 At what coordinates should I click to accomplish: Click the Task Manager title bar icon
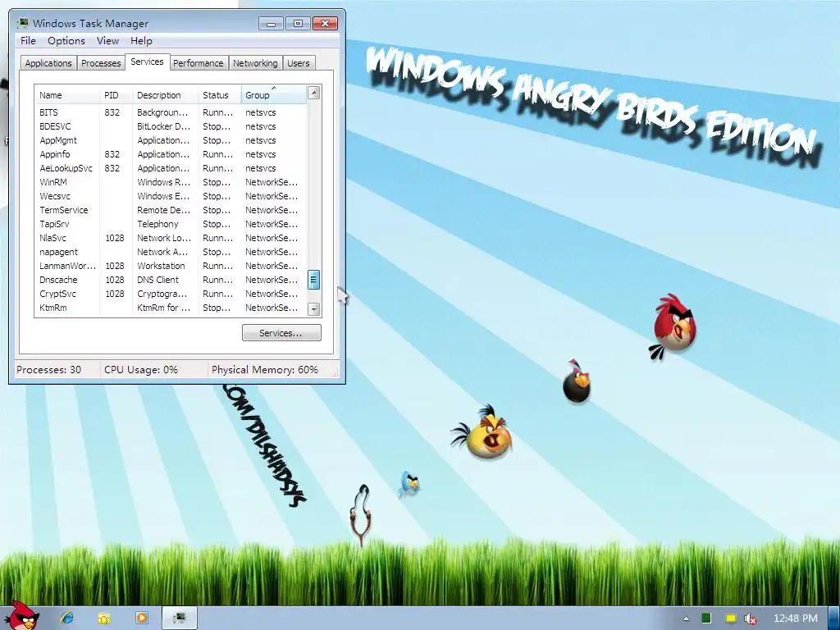coord(22,23)
